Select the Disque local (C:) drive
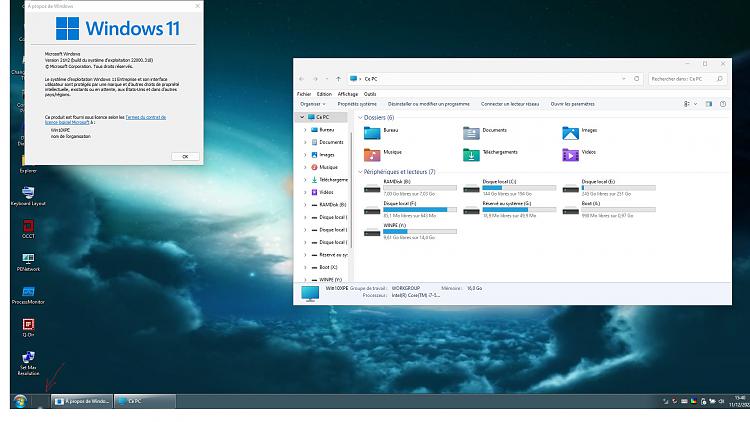The image size is (750, 422). (x=509, y=188)
